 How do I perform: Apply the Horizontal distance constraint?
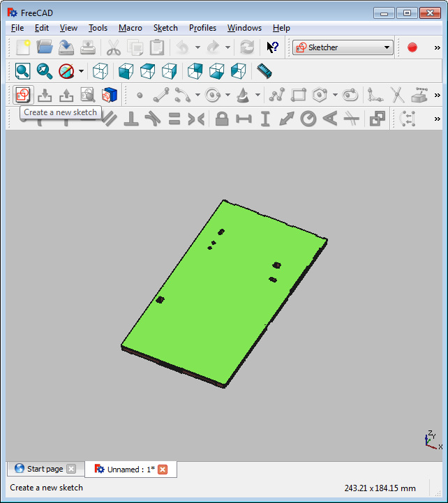(244, 119)
